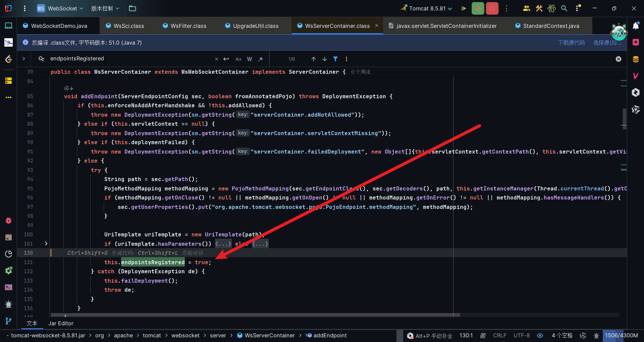This screenshot has height=342, width=644.
Task: Change CRLF line separator
Action: pos(499,335)
